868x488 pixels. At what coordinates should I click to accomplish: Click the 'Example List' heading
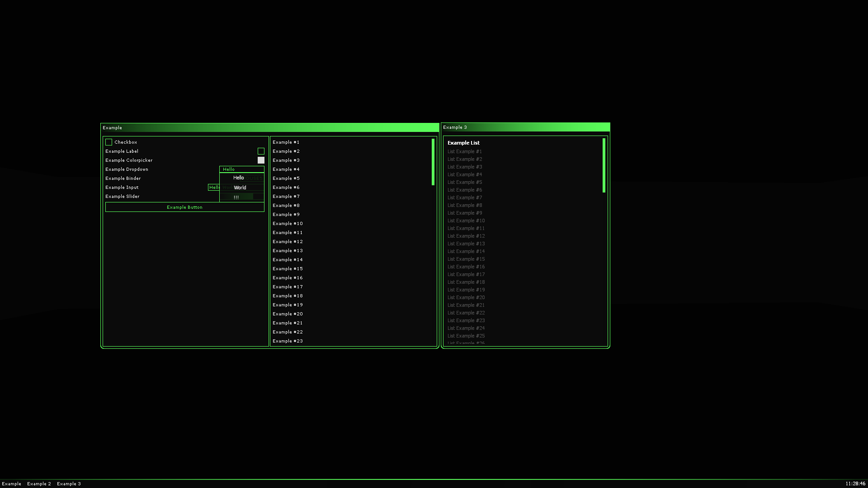tap(463, 143)
